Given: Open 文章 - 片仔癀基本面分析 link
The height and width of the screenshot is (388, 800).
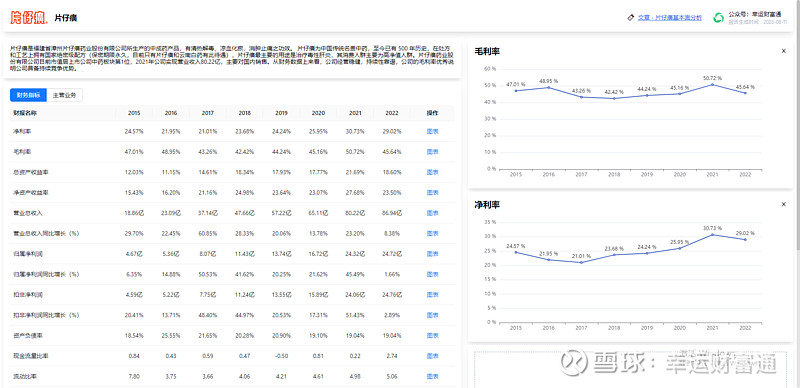Looking at the screenshot, I should point(670,17).
